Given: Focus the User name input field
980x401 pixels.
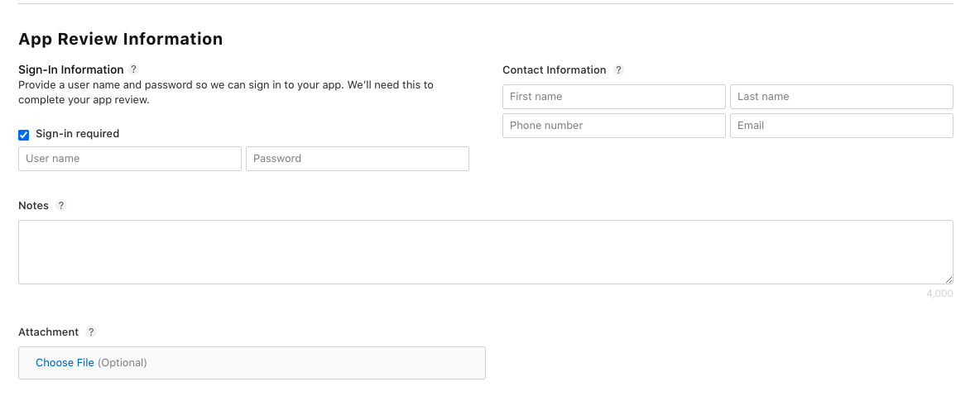Looking at the screenshot, I should [130, 159].
